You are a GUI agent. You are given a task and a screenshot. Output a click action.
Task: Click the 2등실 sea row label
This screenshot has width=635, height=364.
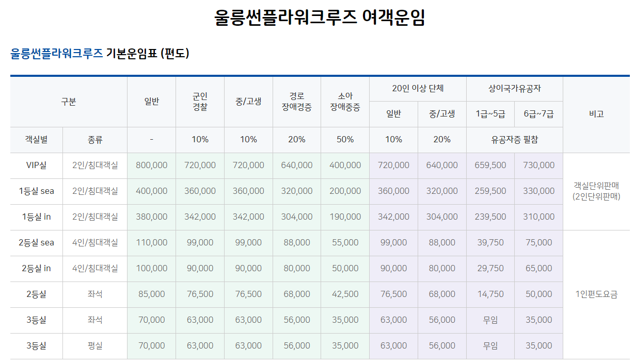click(36, 243)
